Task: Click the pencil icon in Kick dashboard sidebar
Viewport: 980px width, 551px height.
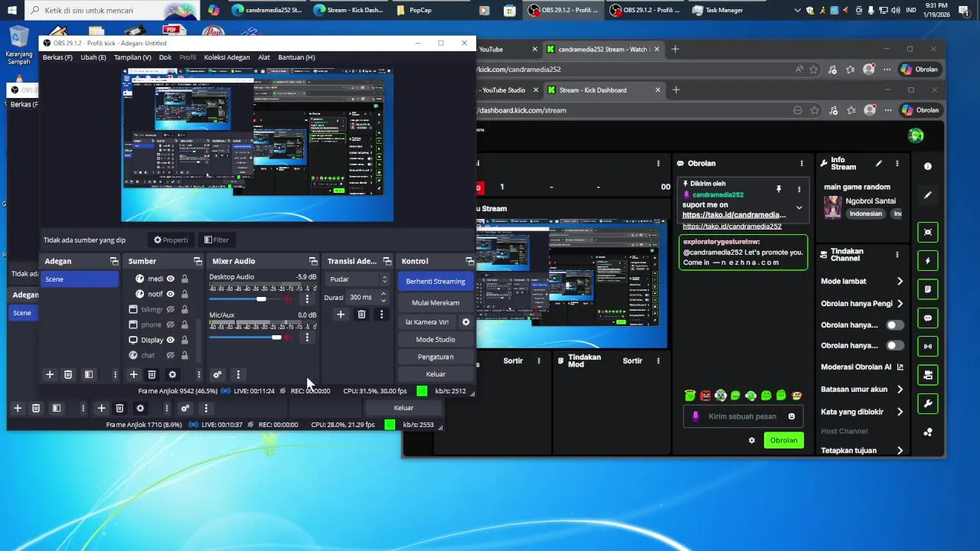Action: click(x=928, y=195)
